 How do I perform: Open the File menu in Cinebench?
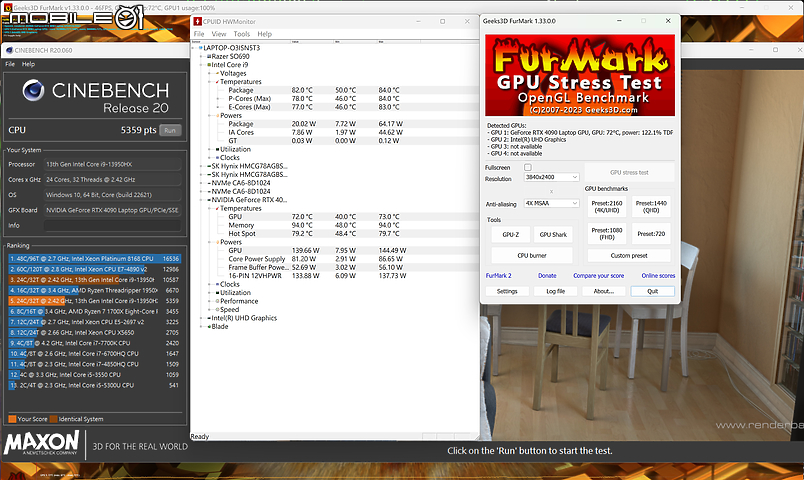pyautogui.click(x=10, y=64)
